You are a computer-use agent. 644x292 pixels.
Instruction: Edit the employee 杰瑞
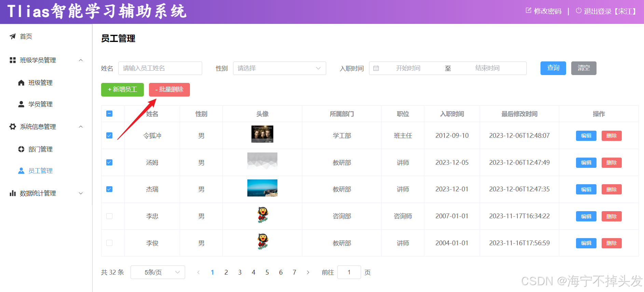(x=586, y=189)
